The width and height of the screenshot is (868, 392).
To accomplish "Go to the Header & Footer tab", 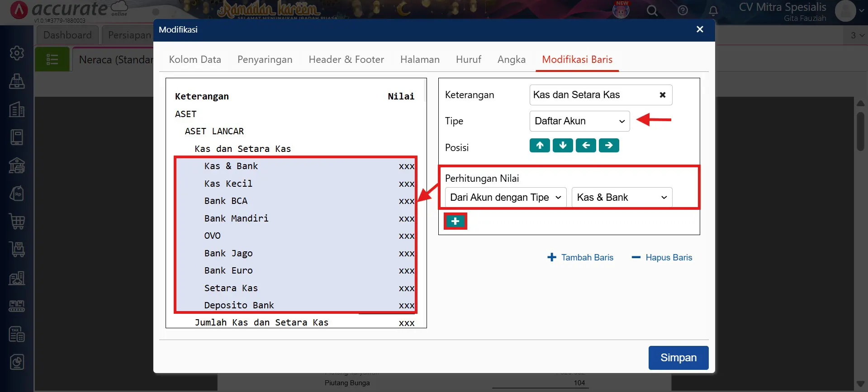I will pyautogui.click(x=346, y=60).
